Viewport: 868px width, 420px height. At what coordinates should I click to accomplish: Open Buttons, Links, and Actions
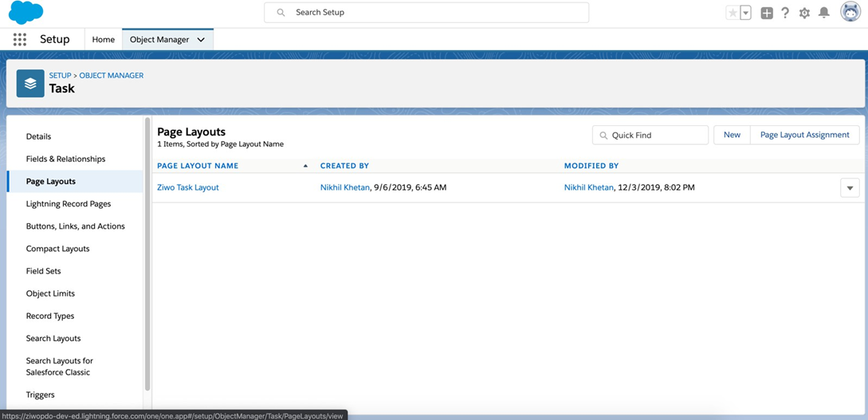coord(75,226)
